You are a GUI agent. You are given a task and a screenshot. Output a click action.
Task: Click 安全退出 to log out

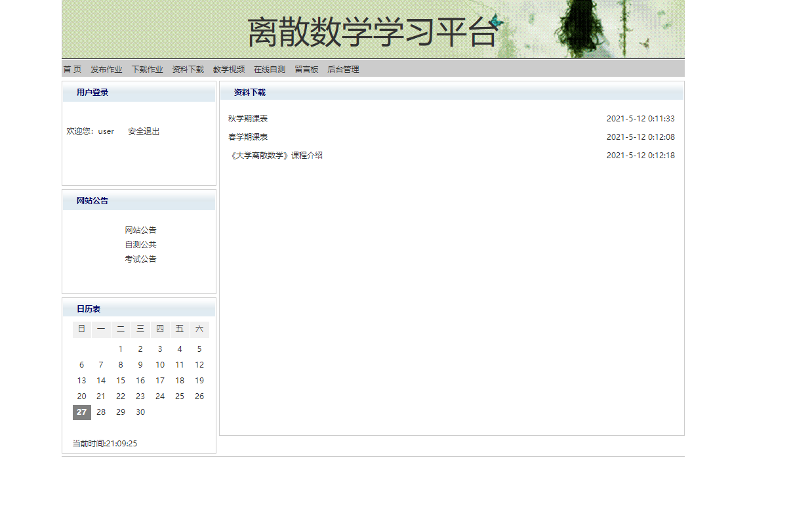144,131
